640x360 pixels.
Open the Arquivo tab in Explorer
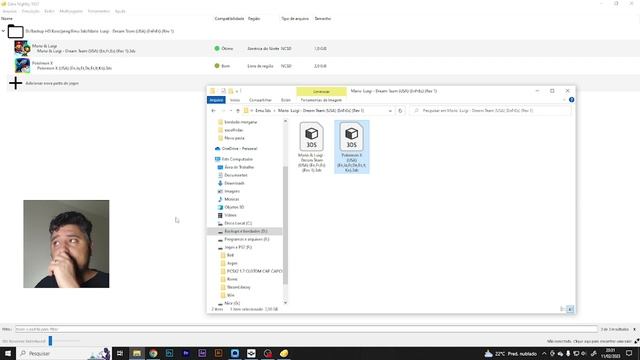216,100
